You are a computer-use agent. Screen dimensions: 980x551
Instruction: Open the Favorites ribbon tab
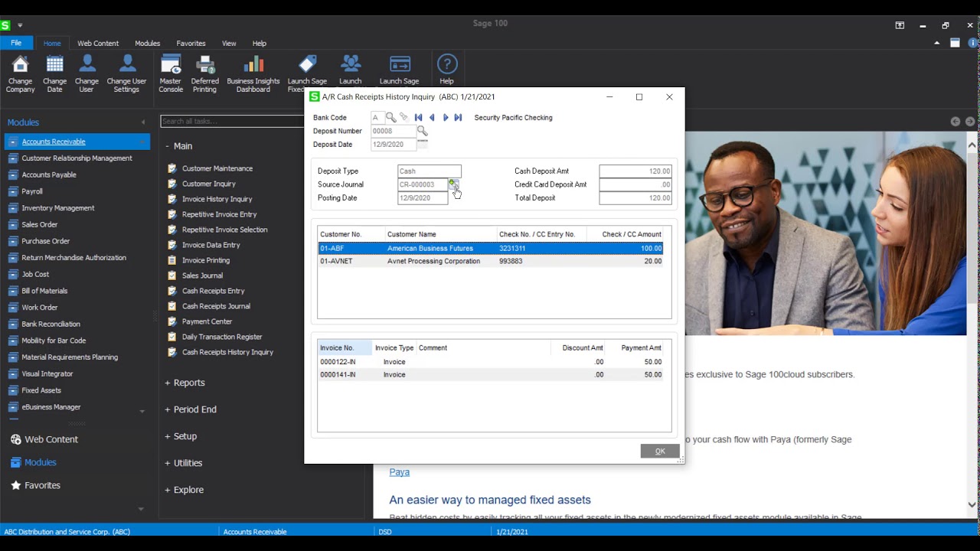click(x=191, y=44)
